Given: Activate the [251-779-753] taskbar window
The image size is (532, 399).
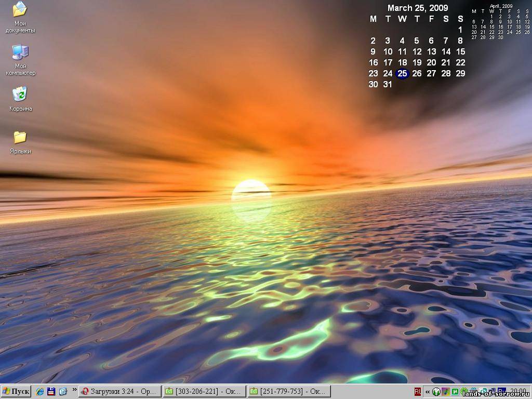Looking at the screenshot, I should [289, 392].
